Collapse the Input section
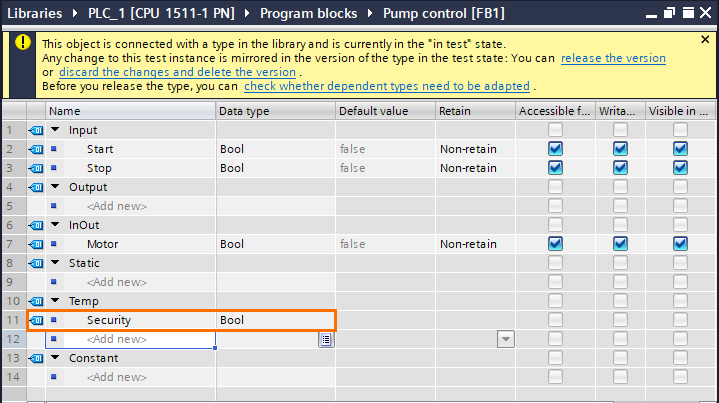 (x=55, y=130)
